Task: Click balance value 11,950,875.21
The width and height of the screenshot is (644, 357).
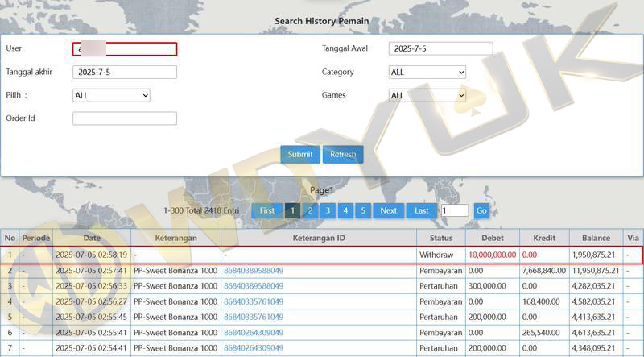Action: [596, 271]
